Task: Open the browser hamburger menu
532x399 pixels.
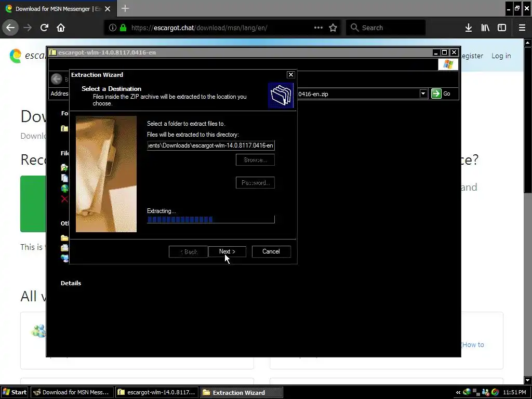Action: click(522, 28)
